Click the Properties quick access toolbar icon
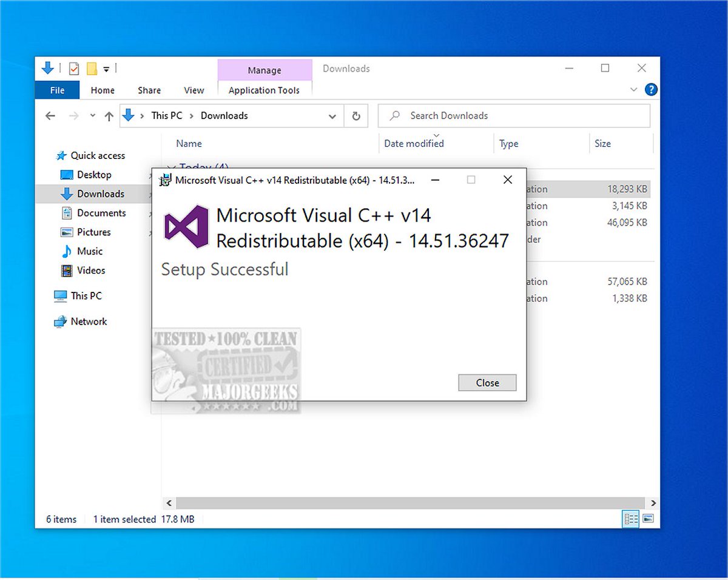The image size is (728, 580). 74,69
